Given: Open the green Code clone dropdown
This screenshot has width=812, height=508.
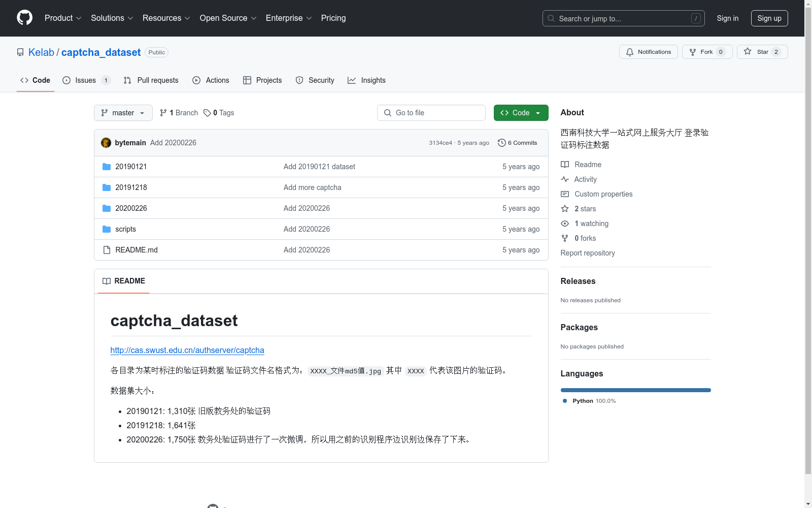Looking at the screenshot, I should click(x=521, y=113).
